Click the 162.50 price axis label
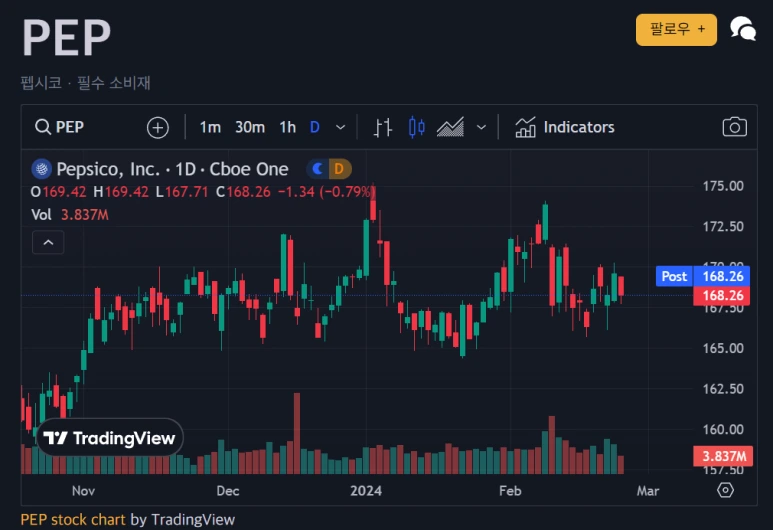This screenshot has height=530, width=773. coord(723,389)
